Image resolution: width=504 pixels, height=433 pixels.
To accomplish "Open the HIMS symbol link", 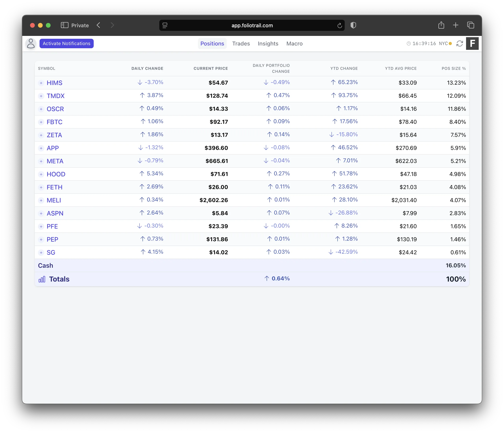I will [55, 83].
